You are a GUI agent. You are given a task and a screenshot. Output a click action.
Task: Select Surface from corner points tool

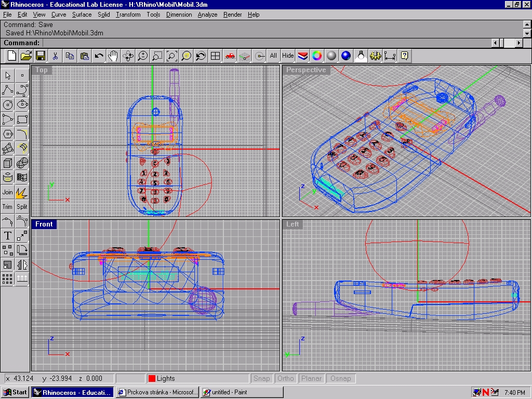click(7, 149)
